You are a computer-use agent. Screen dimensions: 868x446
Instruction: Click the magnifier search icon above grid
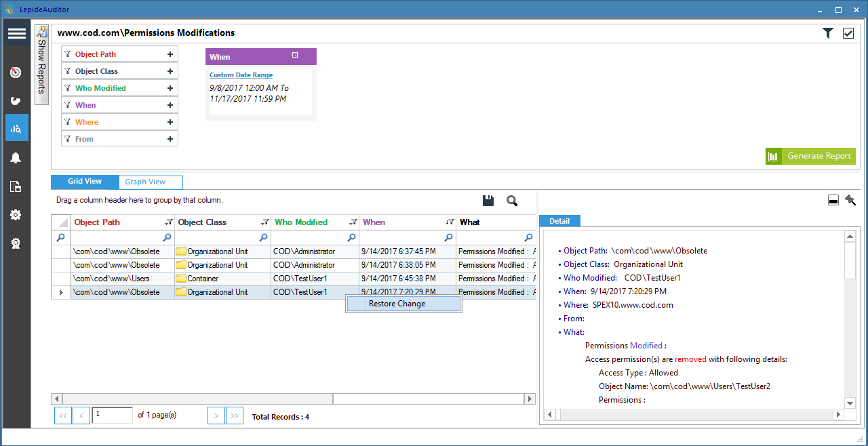point(512,200)
